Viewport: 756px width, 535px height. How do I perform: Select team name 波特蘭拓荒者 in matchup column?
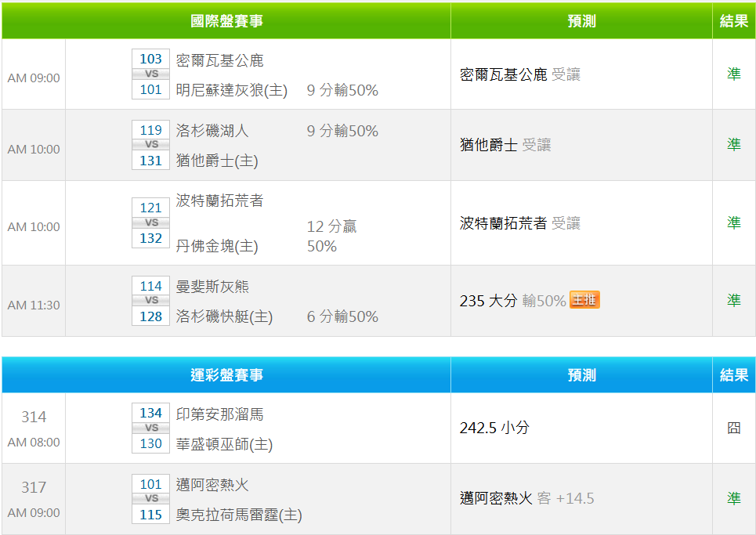219,201
